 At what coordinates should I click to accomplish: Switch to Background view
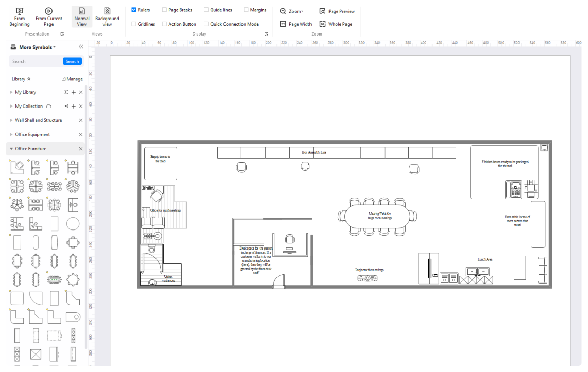point(107,17)
